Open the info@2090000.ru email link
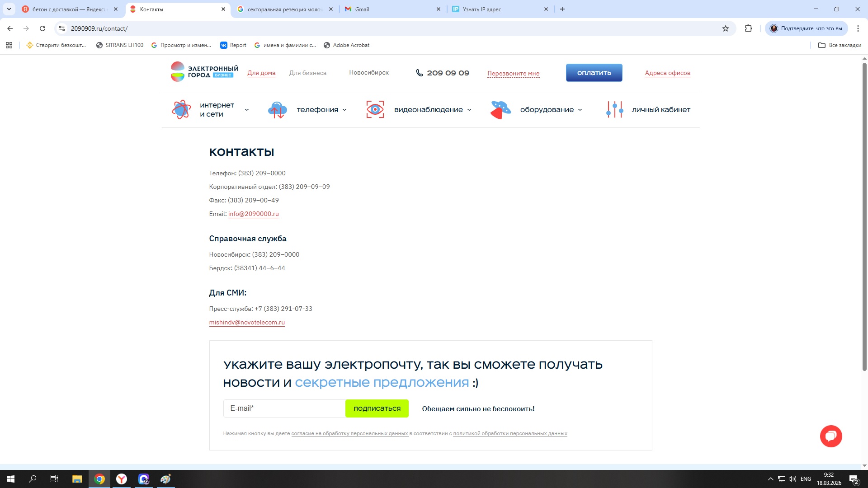This screenshot has height=488, width=868. (x=253, y=214)
